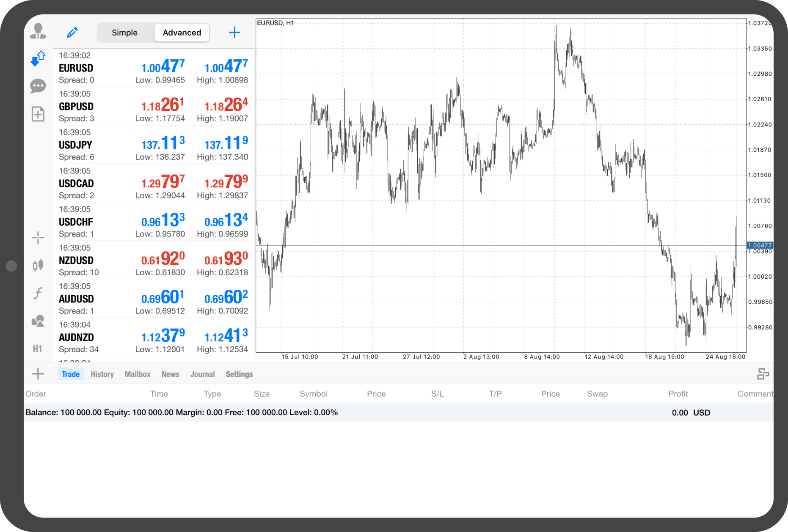This screenshot has height=532, width=788.
Task: Click the new order document icon
Action: tap(38, 114)
